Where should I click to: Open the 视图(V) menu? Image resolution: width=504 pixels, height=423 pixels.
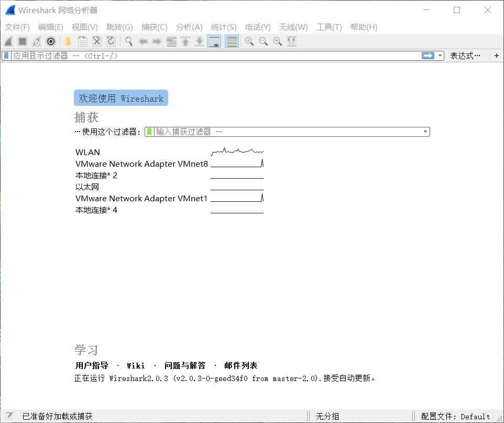(84, 27)
